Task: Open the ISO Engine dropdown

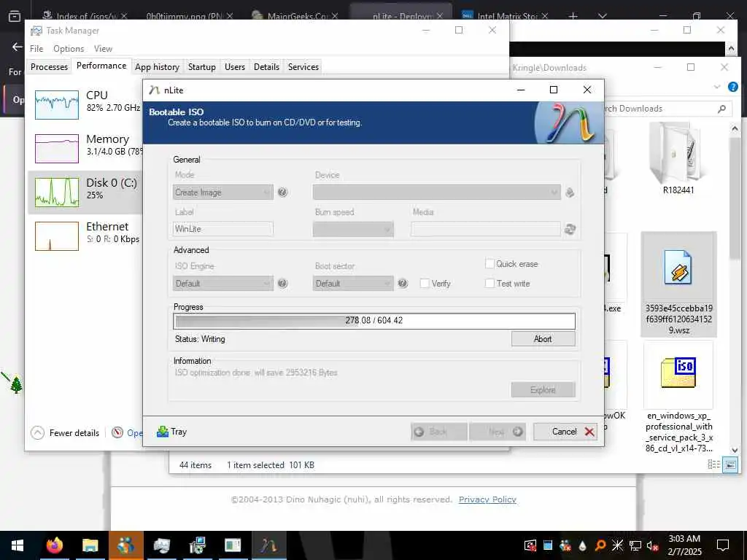Action: tap(223, 284)
